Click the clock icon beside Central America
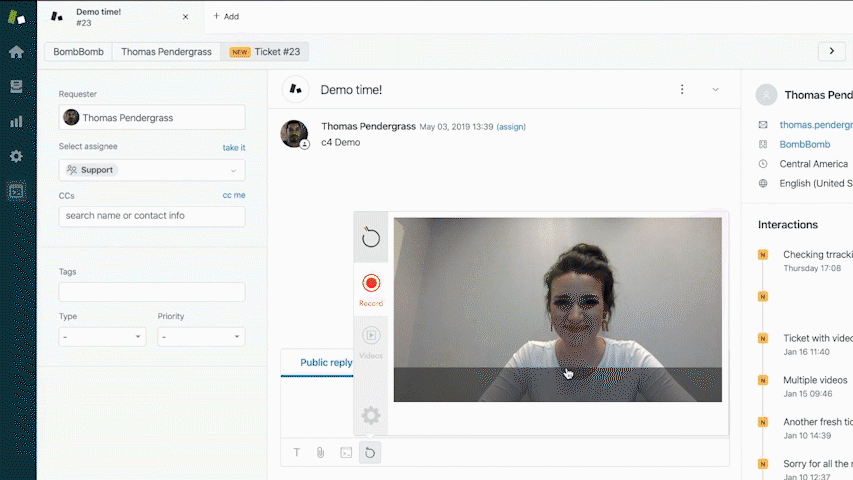Viewport: 853px width, 480px height. (x=763, y=164)
